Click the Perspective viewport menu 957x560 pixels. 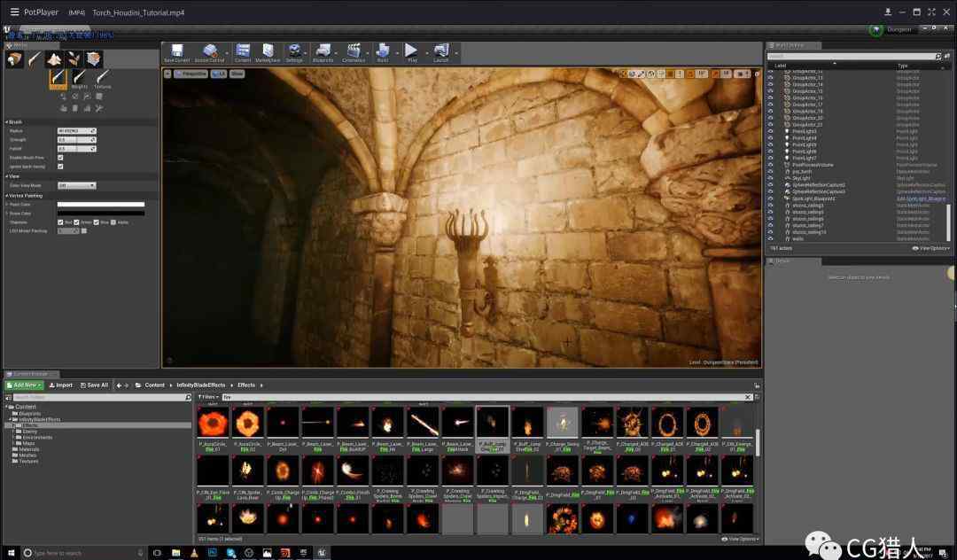tap(191, 74)
